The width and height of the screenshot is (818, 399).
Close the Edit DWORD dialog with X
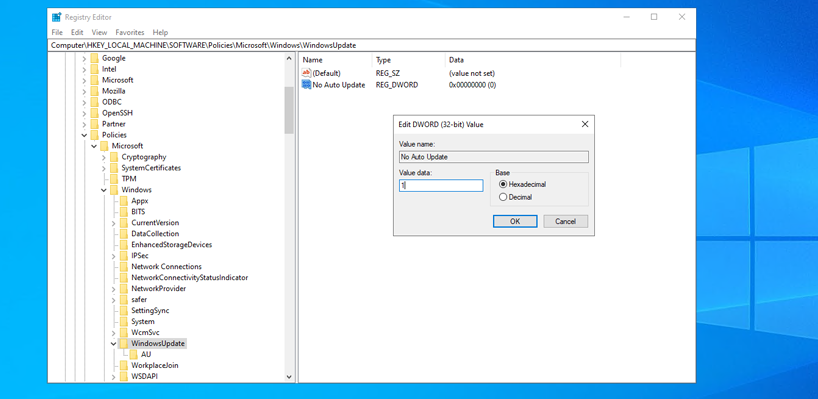tap(585, 124)
